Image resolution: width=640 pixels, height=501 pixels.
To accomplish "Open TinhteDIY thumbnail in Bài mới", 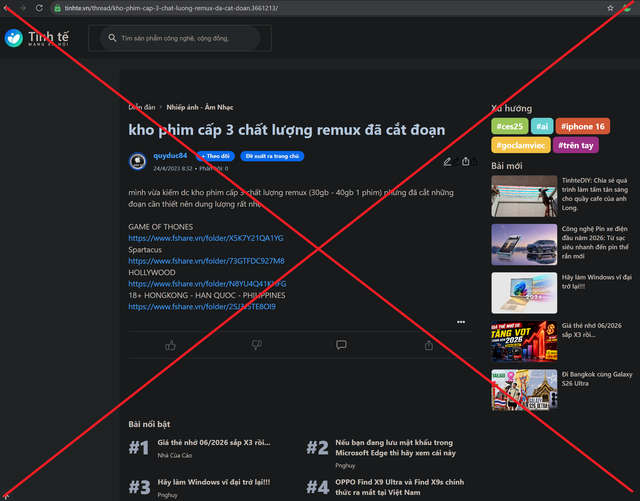I will click(524, 196).
